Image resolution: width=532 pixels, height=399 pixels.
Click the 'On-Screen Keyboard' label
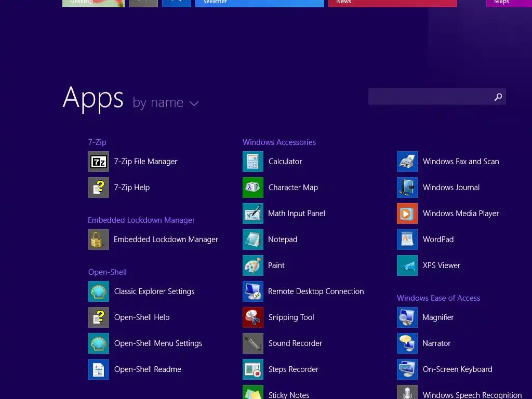(457, 369)
